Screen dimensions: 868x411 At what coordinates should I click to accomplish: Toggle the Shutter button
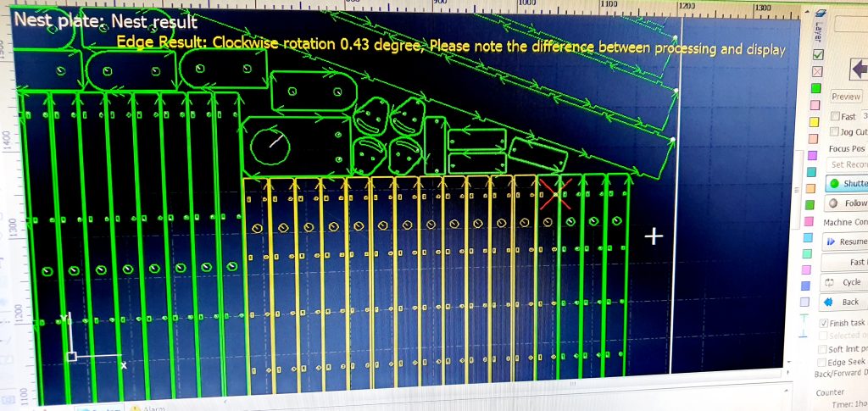click(x=848, y=183)
